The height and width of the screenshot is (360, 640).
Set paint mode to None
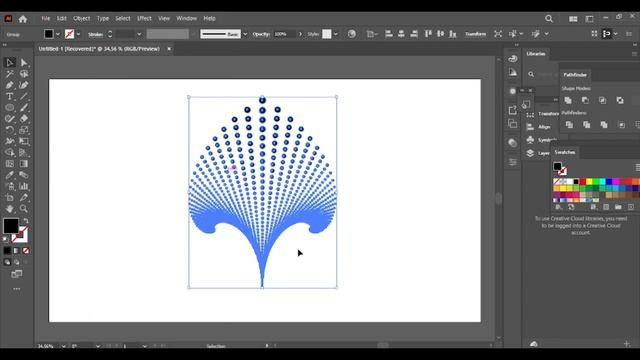26,250
